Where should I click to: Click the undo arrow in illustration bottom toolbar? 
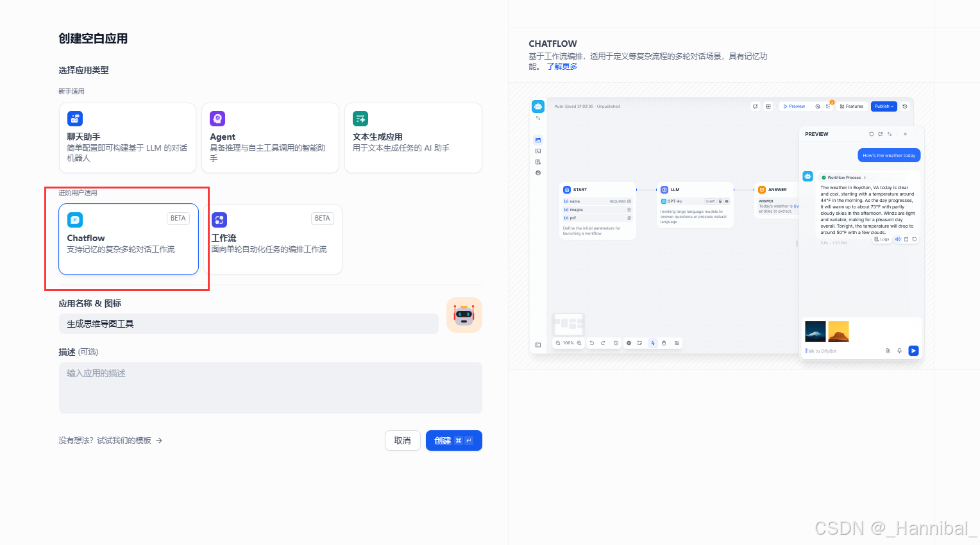click(591, 343)
